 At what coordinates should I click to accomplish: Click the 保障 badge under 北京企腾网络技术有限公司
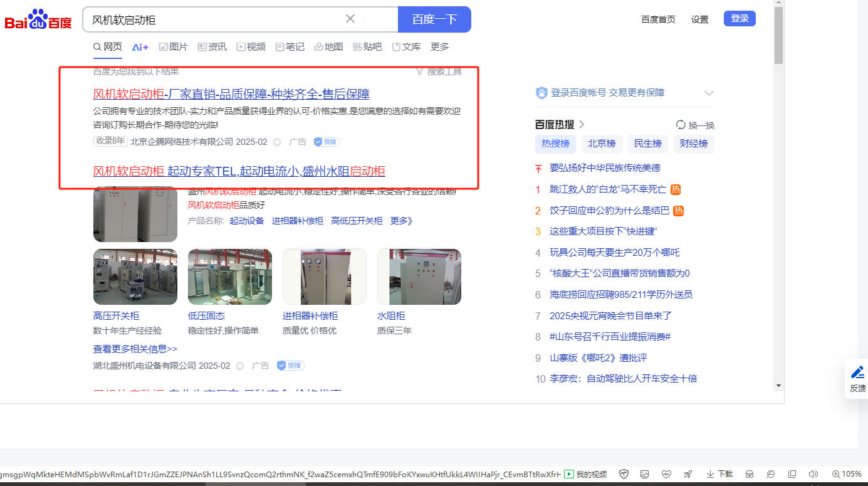coord(327,142)
